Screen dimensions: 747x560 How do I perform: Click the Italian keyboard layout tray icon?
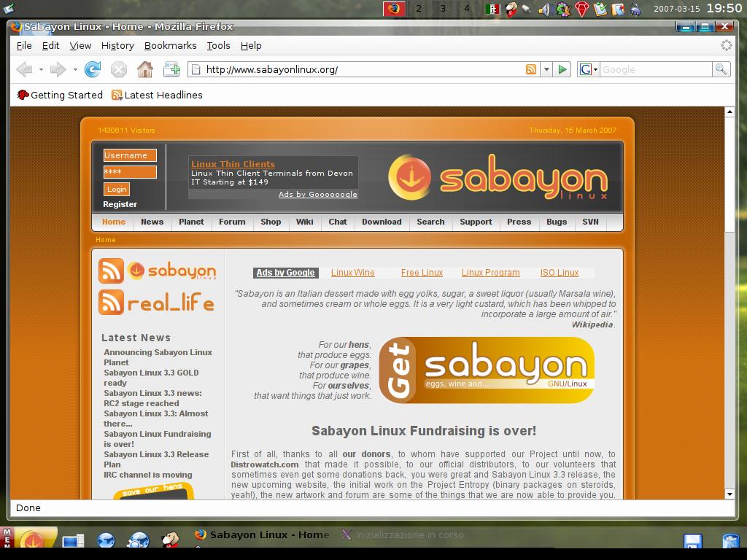pyautogui.click(x=492, y=9)
